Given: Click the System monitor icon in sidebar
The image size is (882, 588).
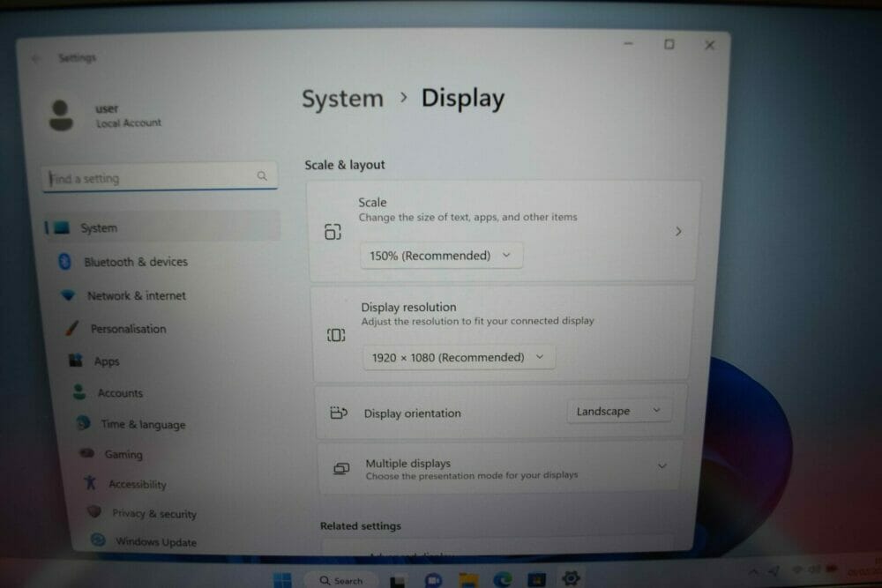Looking at the screenshot, I should 61,227.
